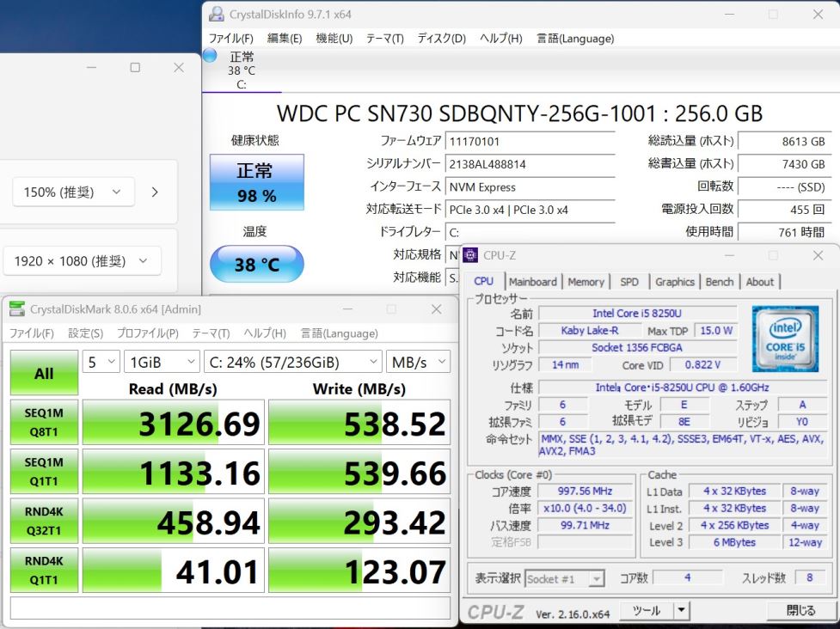Click the CPU-Z app icon in title bar

coord(469,255)
